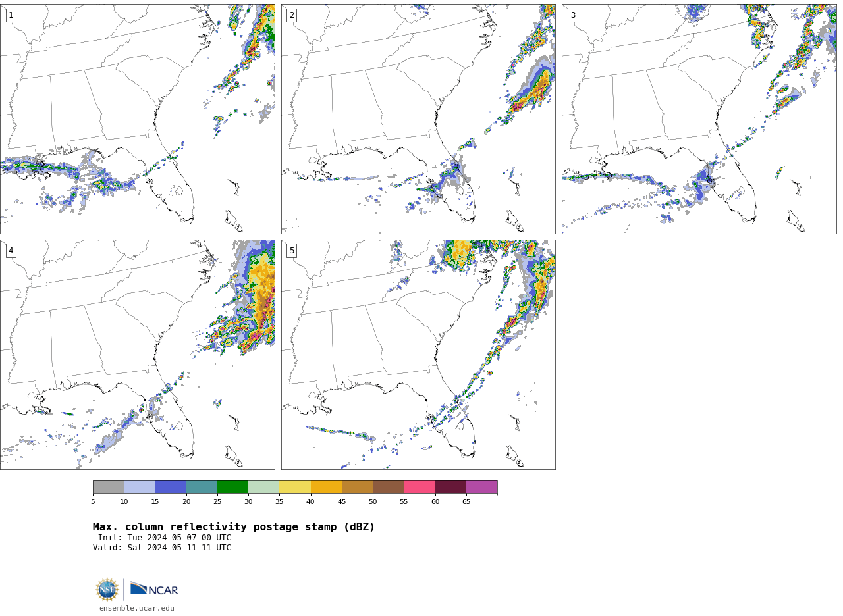Screen dimensions: 843x616
Task: Click the light lavender 10-15 dBZ swatch
Action: (x=139, y=487)
